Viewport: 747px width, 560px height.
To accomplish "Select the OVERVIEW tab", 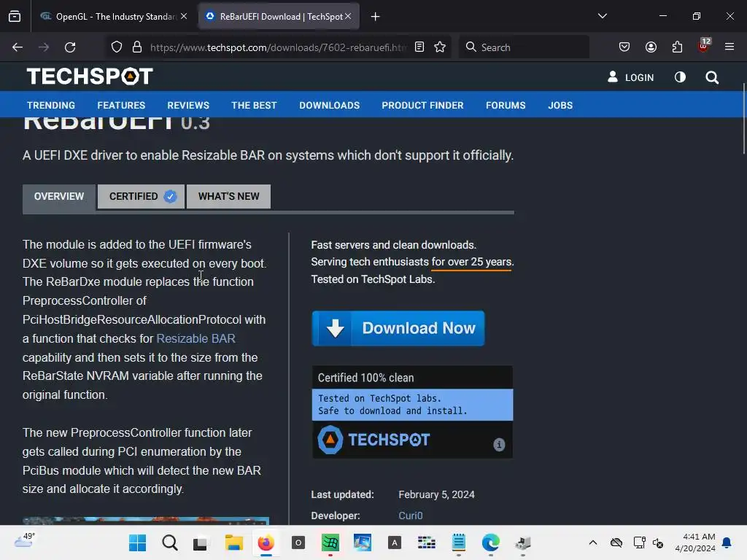I will (x=58, y=197).
